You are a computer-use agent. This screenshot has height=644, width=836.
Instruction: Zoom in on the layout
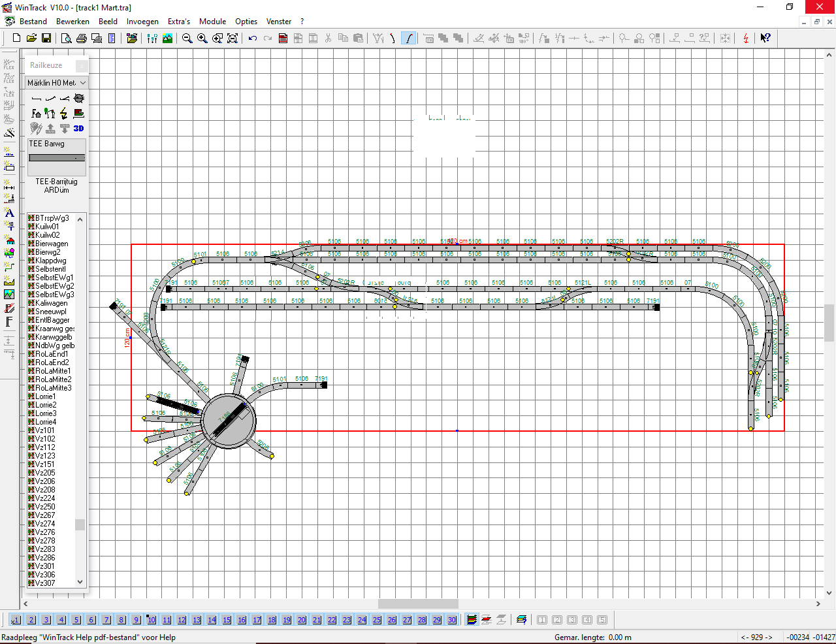[x=202, y=39]
